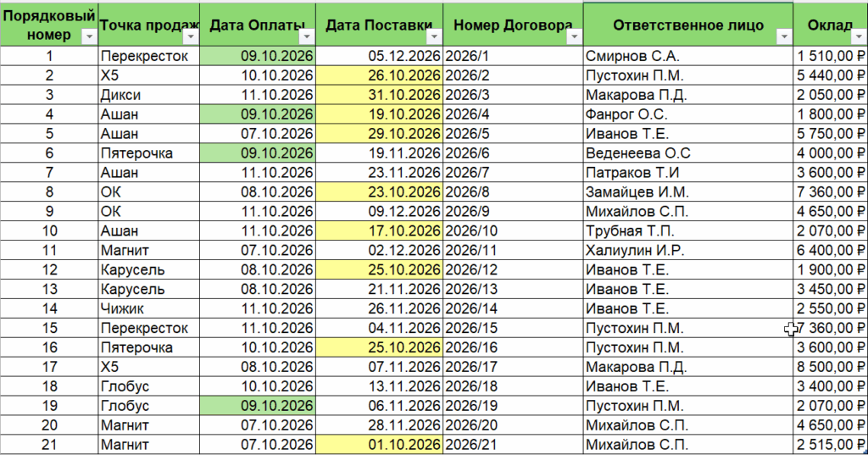This screenshot has height=455, width=868.
Task: Click payment date 09.10.2026 in row 4
Action: [x=258, y=114]
